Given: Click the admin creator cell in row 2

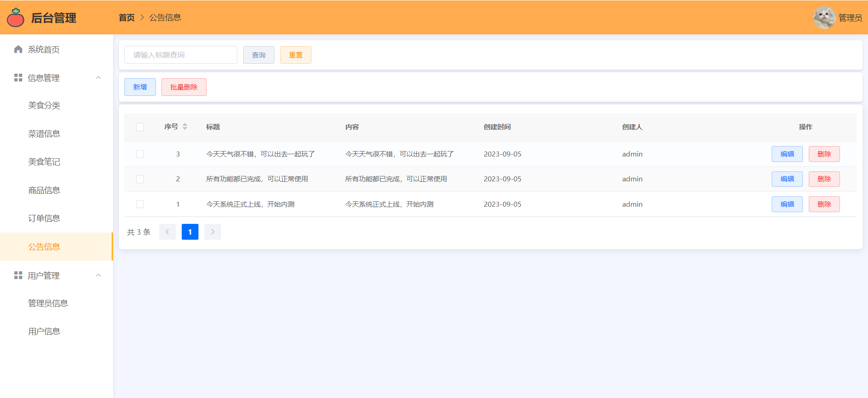Looking at the screenshot, I should 632,179.
